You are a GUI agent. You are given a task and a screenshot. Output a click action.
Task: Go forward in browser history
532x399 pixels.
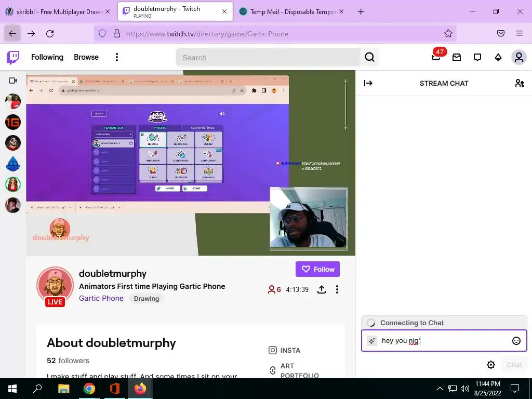point(31,33)
